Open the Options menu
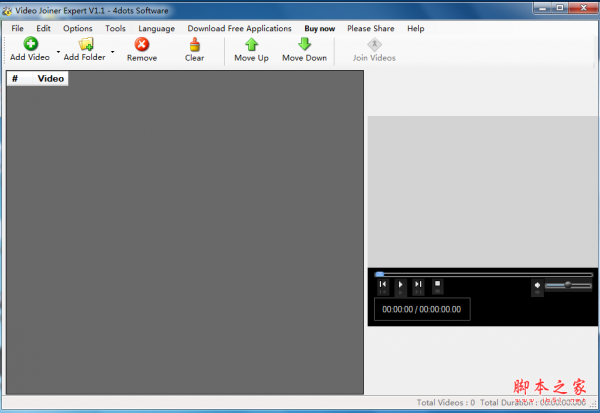Viewport: 600px width, 413px height. pos(77,28)
